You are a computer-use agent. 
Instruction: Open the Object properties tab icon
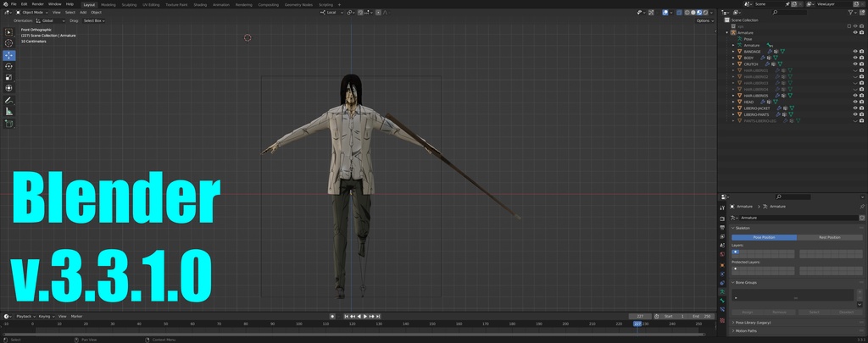722,265
